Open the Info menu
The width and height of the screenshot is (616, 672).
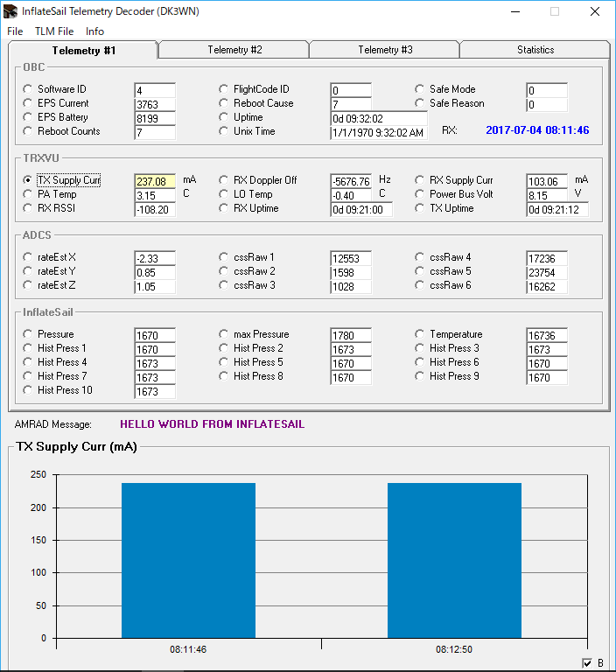(x=94, y=31)
